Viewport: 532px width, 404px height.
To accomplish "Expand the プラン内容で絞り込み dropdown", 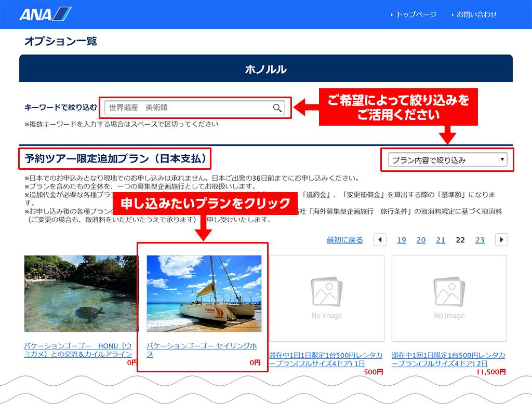I will (x=449, y=160).
